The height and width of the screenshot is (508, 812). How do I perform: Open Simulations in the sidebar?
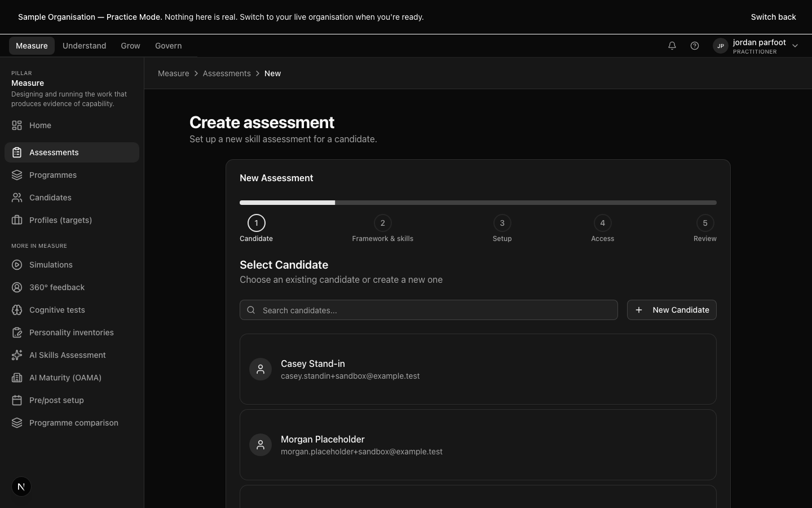pos(72,265)
